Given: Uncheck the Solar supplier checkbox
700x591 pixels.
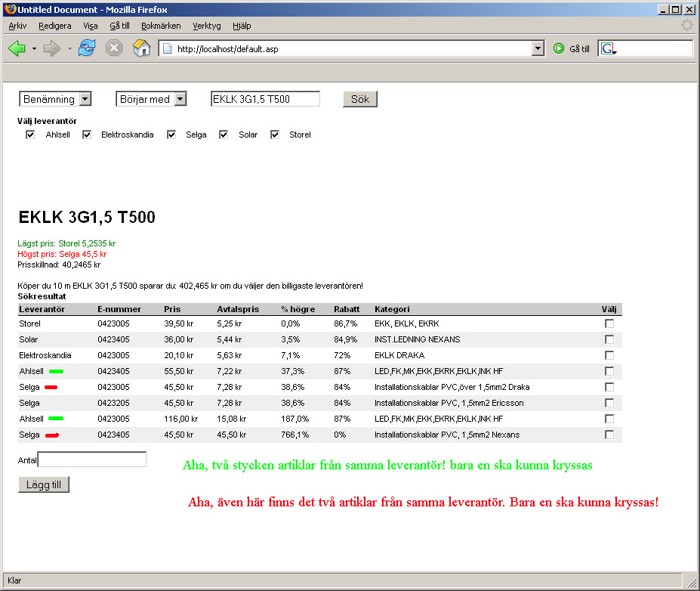Looking at the screenshot, I should pos(224,135).
